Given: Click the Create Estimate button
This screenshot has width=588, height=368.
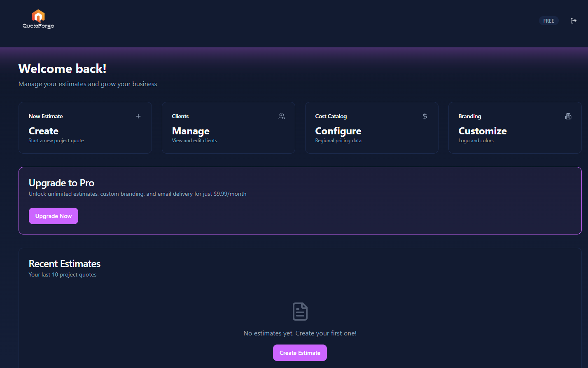Looking at the screenshot, I should (x=300, y=353).
